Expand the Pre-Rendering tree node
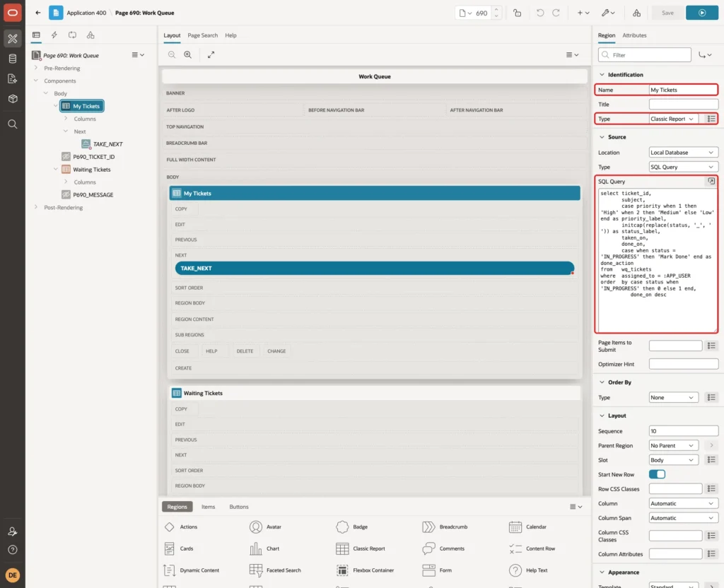Screen dimensions: 724x588 click(35, 68)
